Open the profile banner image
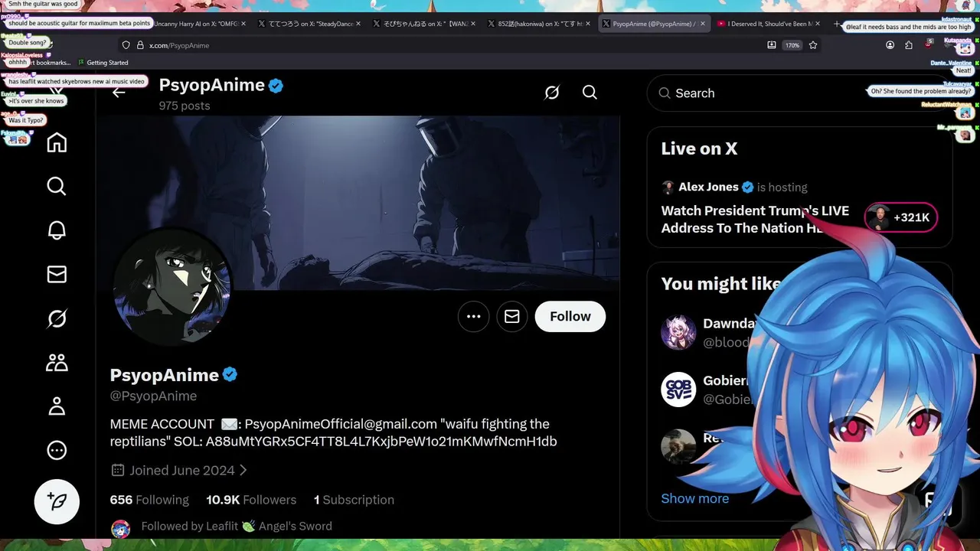The height and width of the screenshot is (551, 980). [358, 203]
